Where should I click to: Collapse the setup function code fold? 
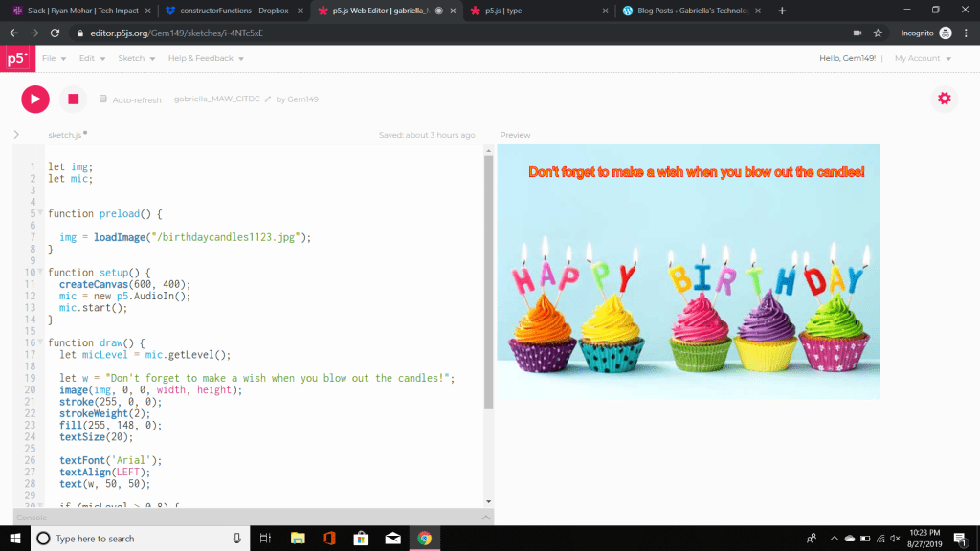point(40,273)
